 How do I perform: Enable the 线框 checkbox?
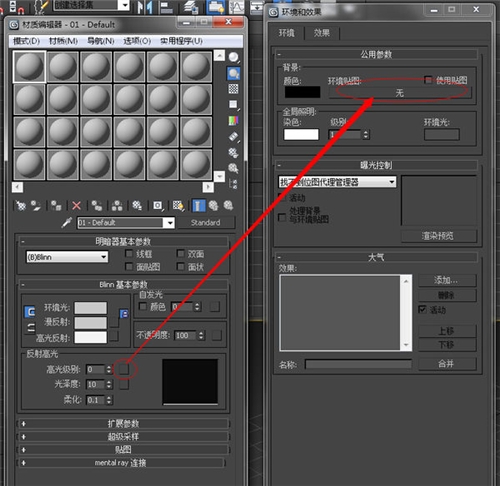[x=129, y=254]
